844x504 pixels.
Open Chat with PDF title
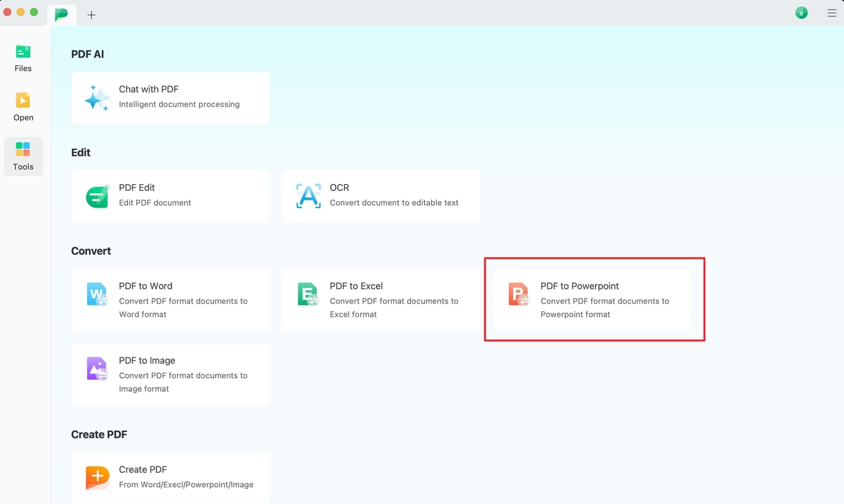(149, 90)
